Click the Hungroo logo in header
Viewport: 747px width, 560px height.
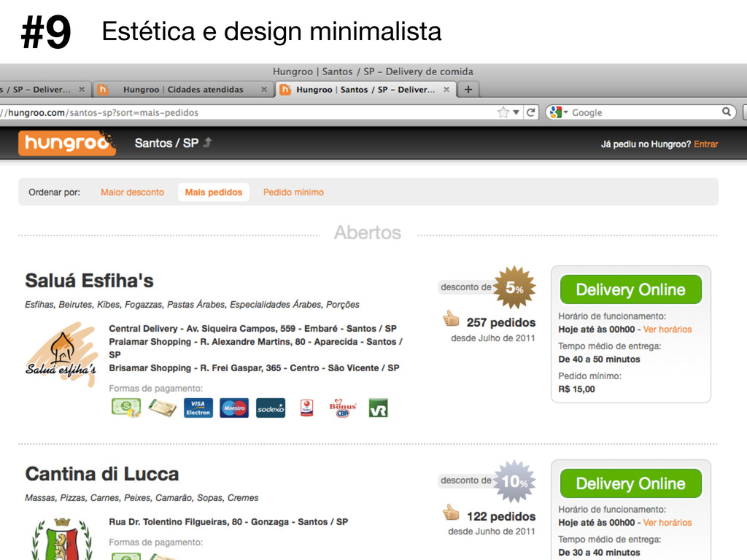click(x=66, y=143)
